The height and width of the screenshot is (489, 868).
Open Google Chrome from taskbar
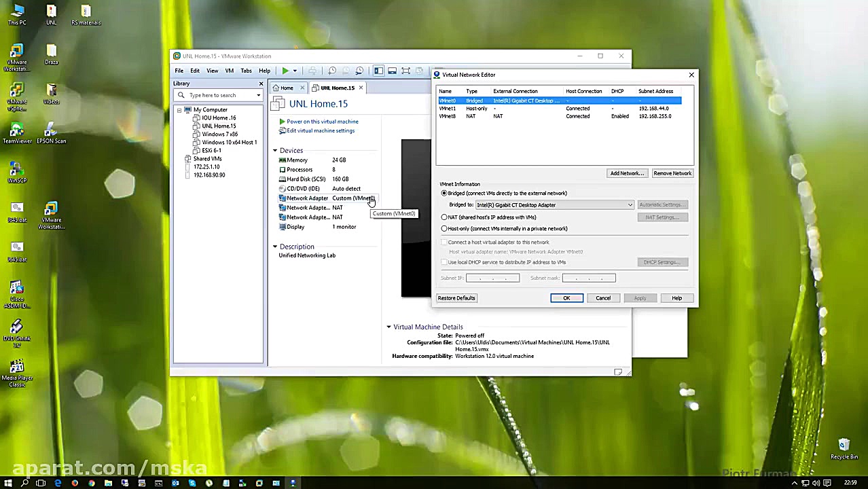(x=91, y=483)
